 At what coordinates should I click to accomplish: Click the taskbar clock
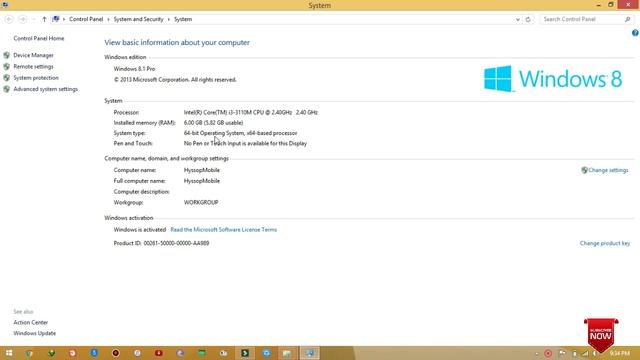[620, 353]
